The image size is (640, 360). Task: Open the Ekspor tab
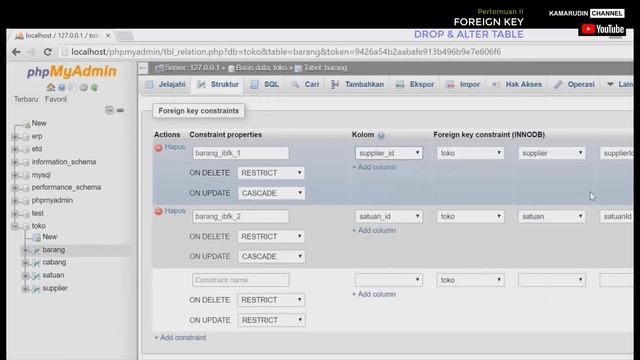click(415, 84)
